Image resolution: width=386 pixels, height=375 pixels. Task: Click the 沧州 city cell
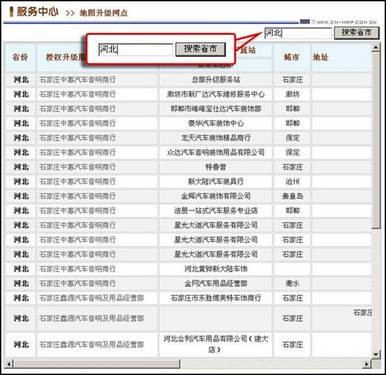point(292,181)
